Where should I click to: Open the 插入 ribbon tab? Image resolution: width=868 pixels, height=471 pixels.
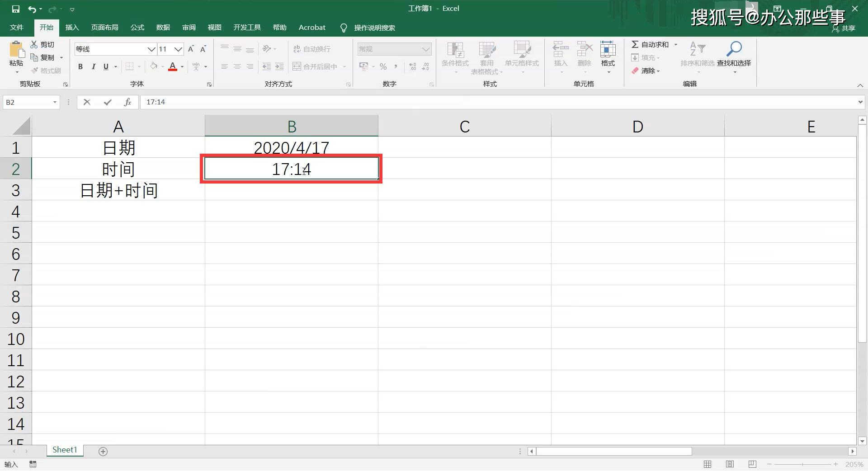coord(72,28)
